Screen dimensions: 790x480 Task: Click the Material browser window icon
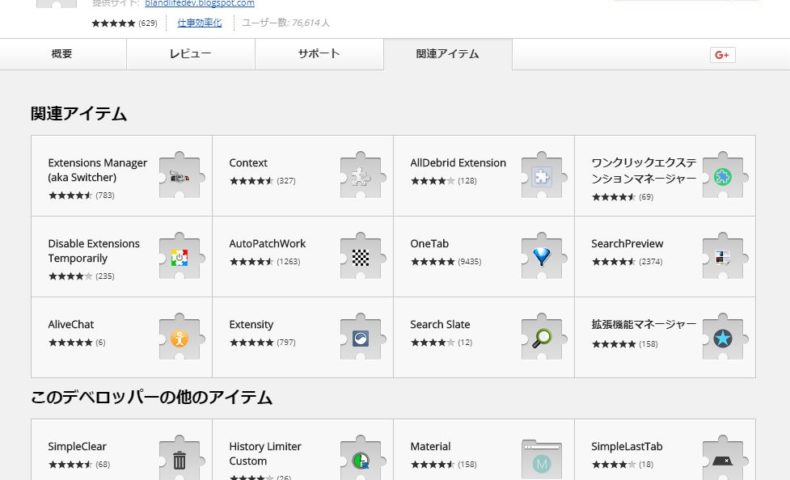tap(542, 458)
